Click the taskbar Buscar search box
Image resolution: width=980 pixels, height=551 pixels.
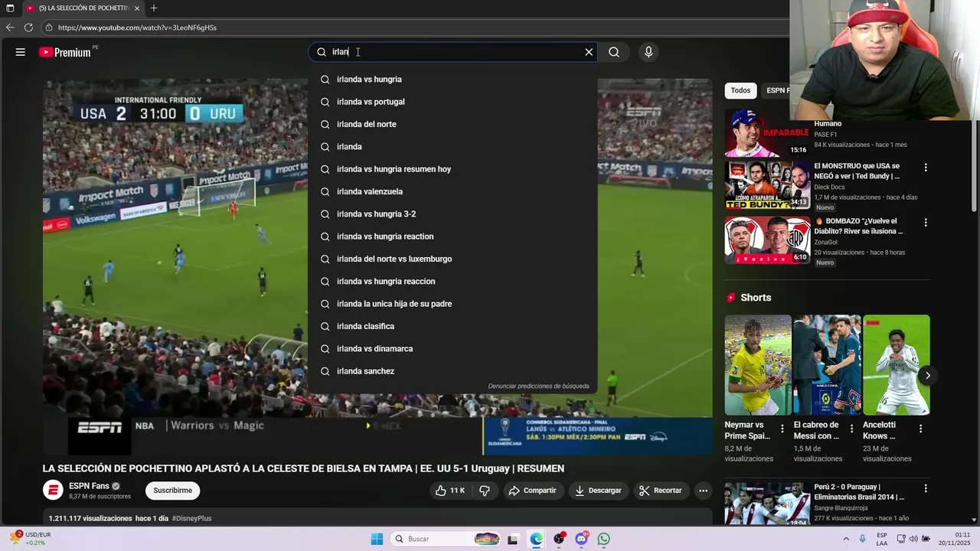[x=446, y=539]
